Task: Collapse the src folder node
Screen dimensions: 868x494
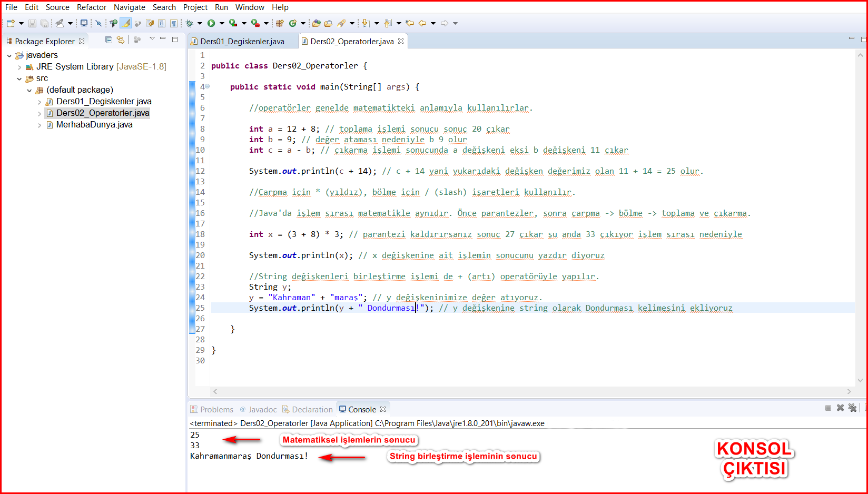Action: (19, 78)
